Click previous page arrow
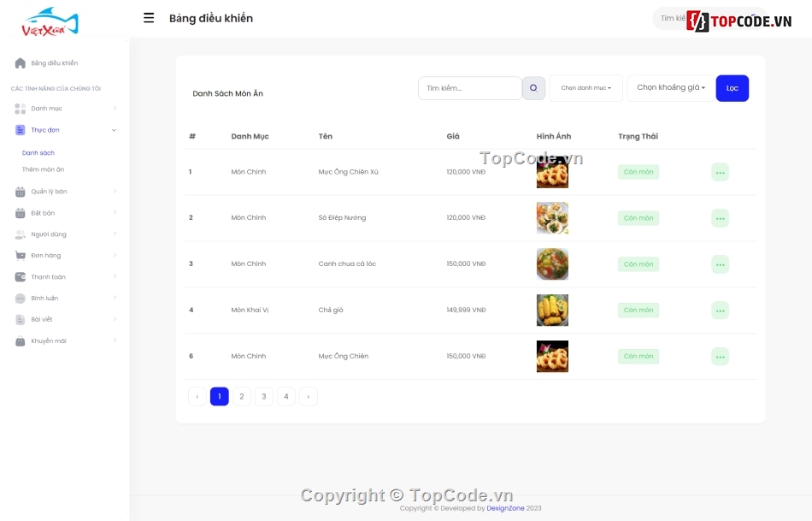The height and width of the screenshot is (521, 812). 197,397
